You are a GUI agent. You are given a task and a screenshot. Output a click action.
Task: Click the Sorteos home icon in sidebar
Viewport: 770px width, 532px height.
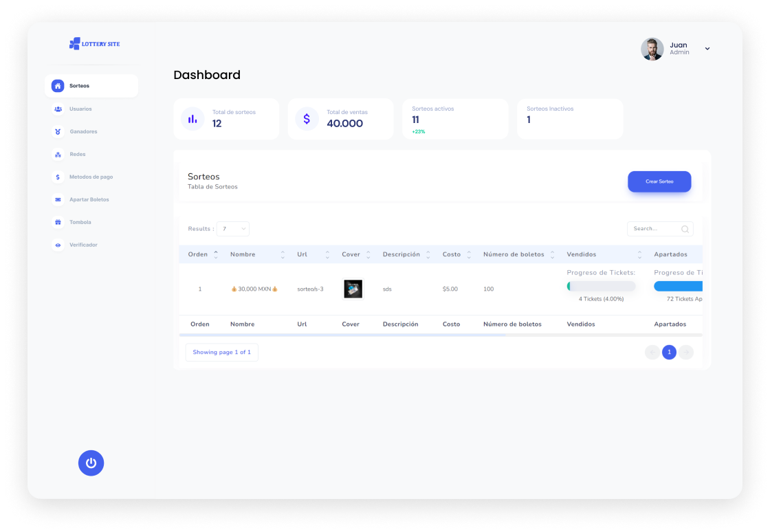pos(58,86)
